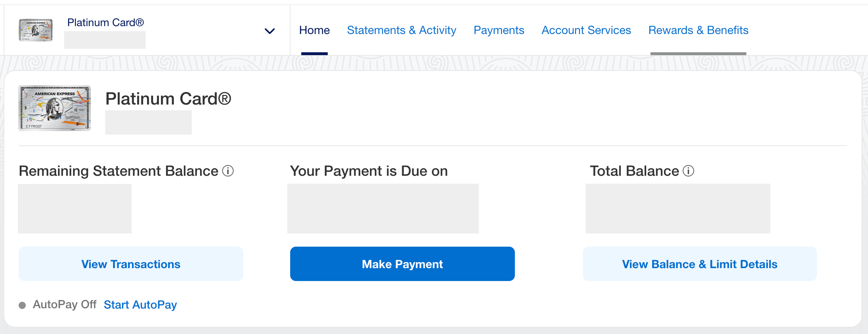
Task: Click the Total Balance info icon
Action: point(688,171)
